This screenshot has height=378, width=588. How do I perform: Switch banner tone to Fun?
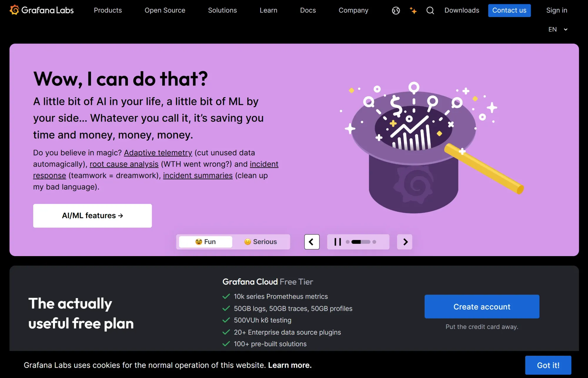click(206, 242)
